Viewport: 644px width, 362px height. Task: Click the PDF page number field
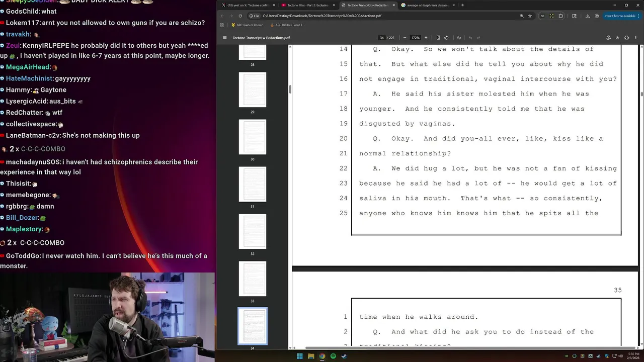coord(382,38)
